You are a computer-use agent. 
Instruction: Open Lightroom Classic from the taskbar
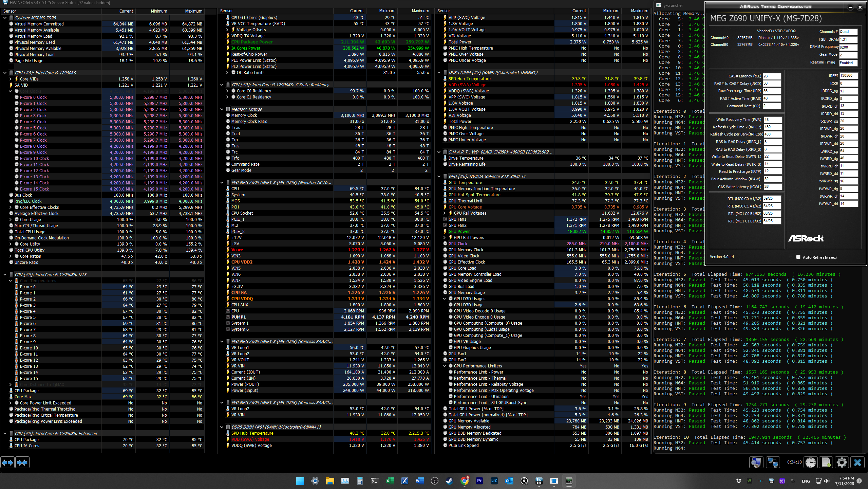point(494,481)
